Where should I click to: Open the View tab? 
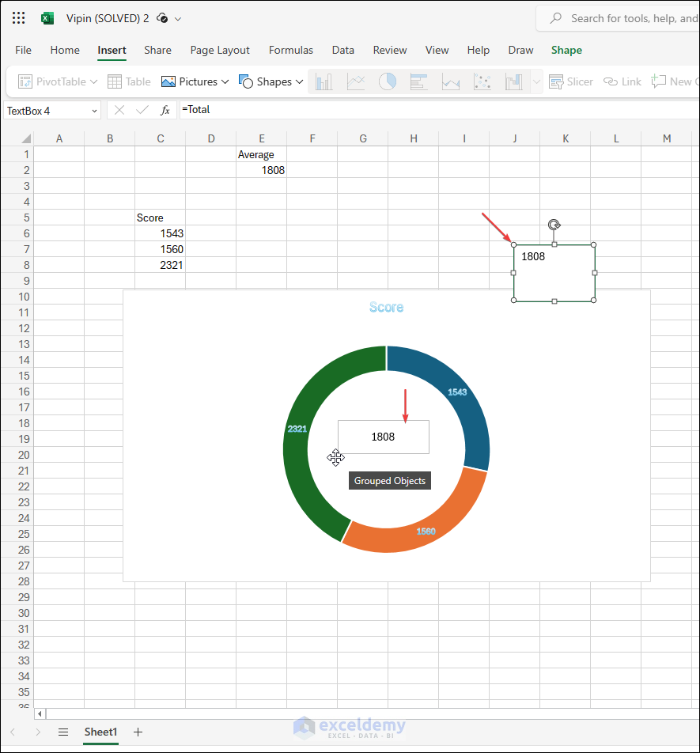tap(437, 50)
